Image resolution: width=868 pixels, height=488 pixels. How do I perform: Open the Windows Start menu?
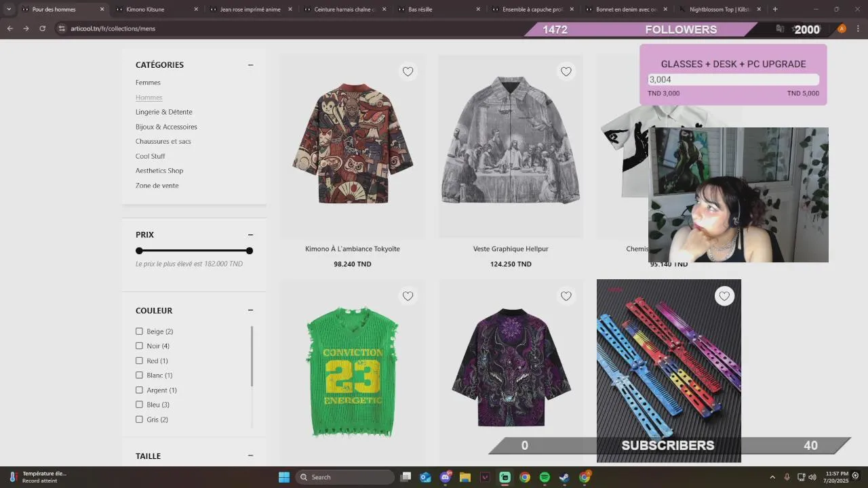pyautogui.click(x=284, y=477)
